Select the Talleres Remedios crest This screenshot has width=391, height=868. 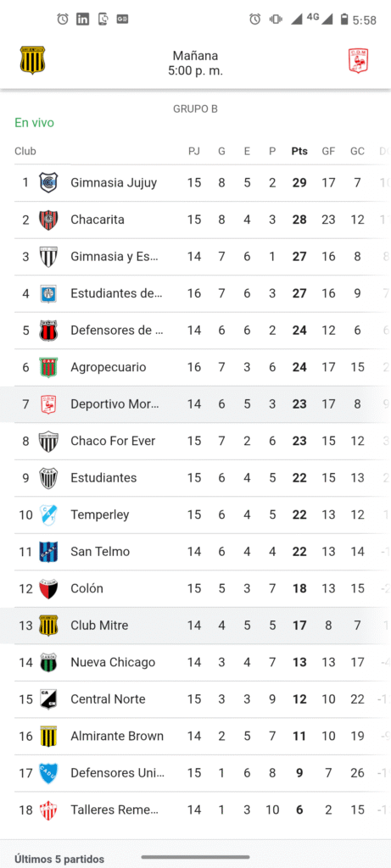click(x=48, y=810)
